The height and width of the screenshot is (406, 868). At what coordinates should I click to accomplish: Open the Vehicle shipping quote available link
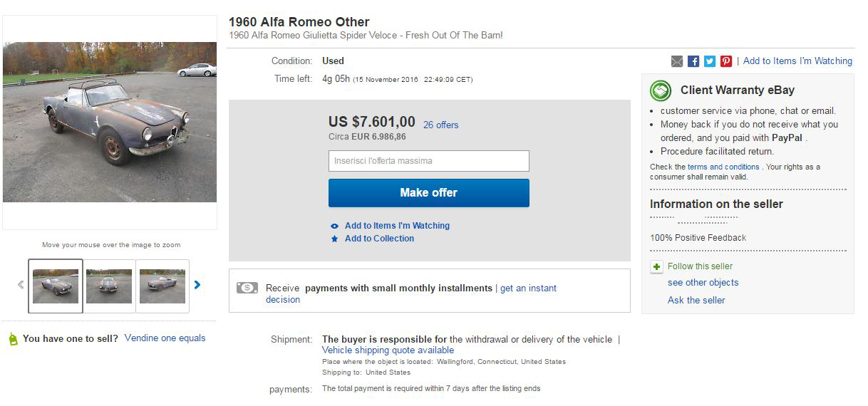pyautogui.click(x=388, y=350)
